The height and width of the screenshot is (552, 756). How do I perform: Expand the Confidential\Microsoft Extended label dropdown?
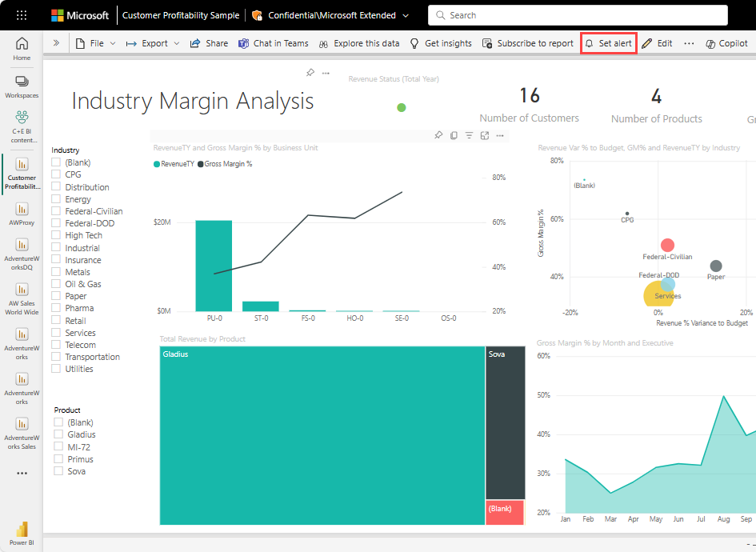coord(406,15)
